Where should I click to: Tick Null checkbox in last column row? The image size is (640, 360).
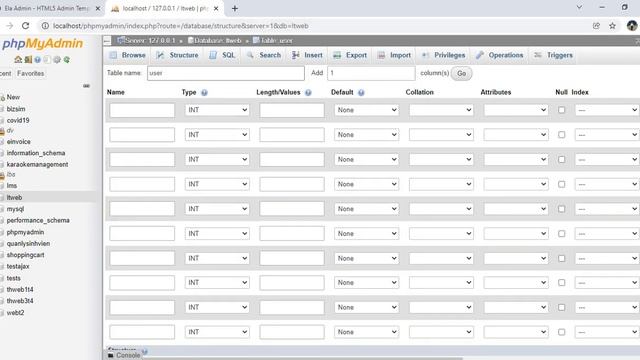click(562, 332)
